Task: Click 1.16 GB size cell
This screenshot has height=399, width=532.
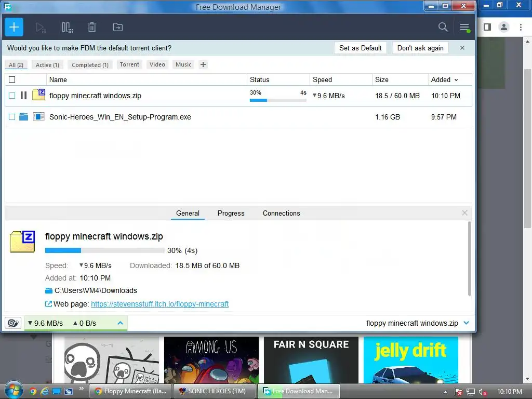Action: 388,117
